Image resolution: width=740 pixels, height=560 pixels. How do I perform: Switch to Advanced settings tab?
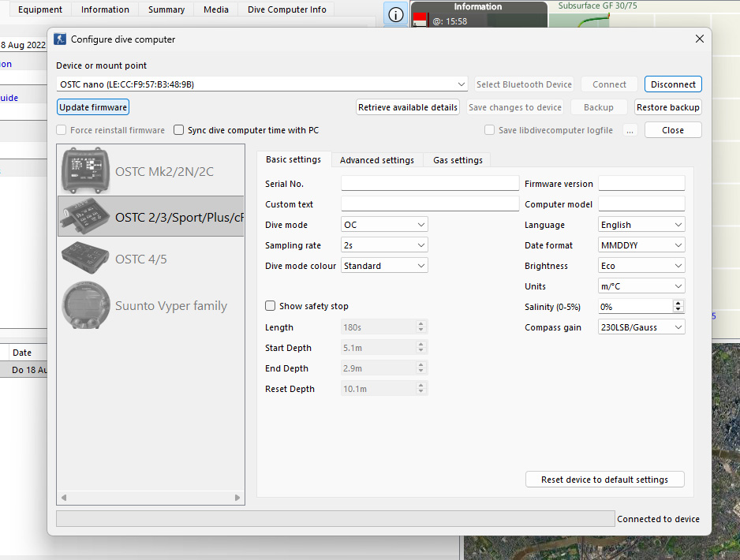point(376,160)
